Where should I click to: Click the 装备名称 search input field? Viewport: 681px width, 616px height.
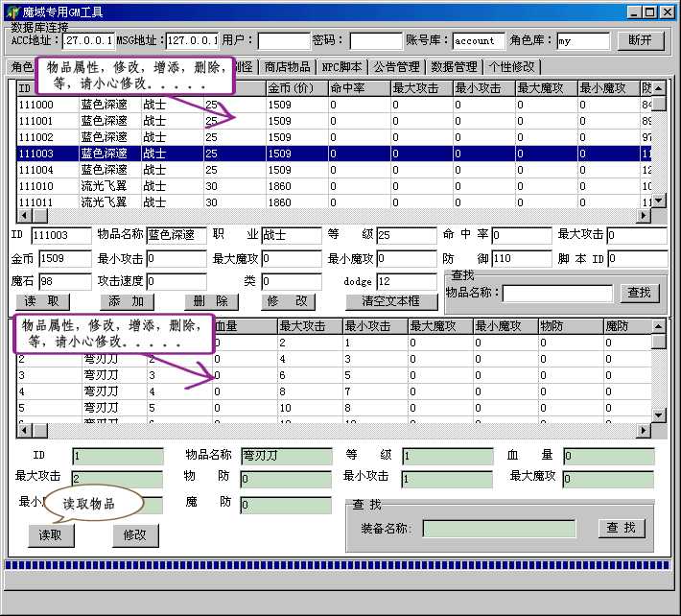click(499, 528)
